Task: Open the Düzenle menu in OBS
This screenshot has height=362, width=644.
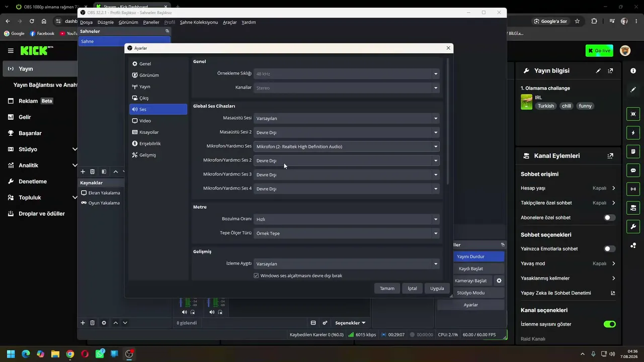Action: [106, 22]
